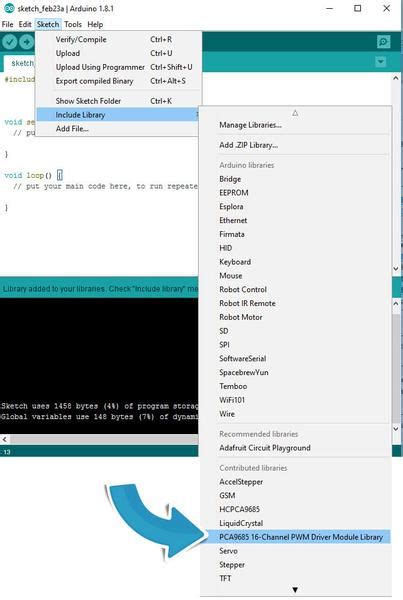Click the Arduino logo in title bar
The height and width of the screenshot is (600, 403).
[9, 8]
